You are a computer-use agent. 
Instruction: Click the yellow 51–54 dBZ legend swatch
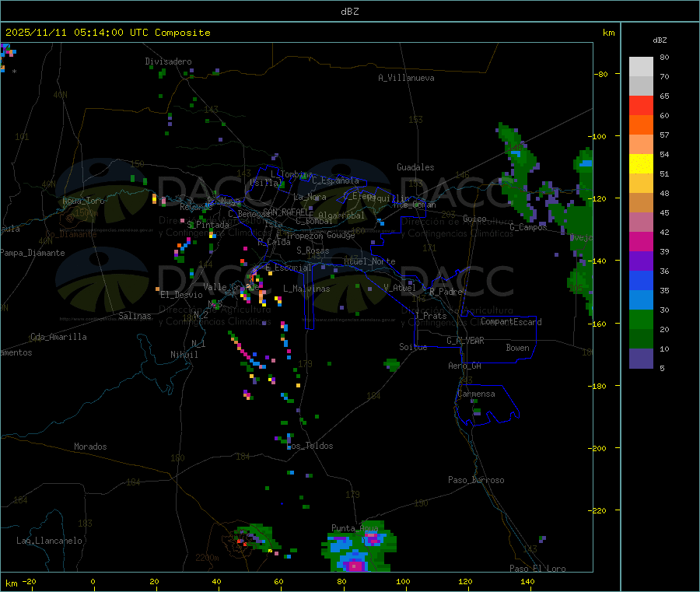[x=641, y=164]
